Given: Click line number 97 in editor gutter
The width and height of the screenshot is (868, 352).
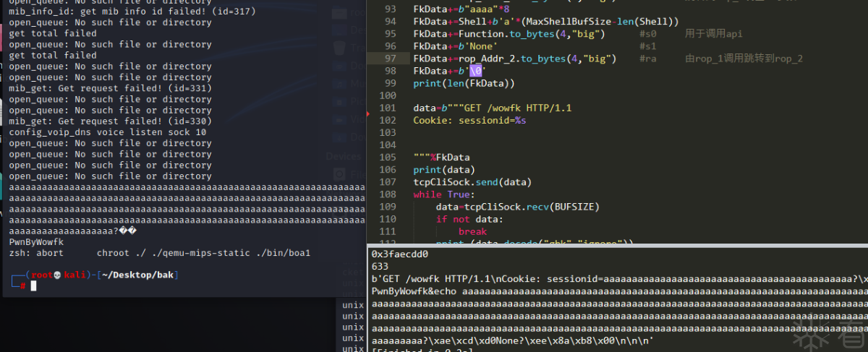Looking at the screenshot, I should 390,59.
